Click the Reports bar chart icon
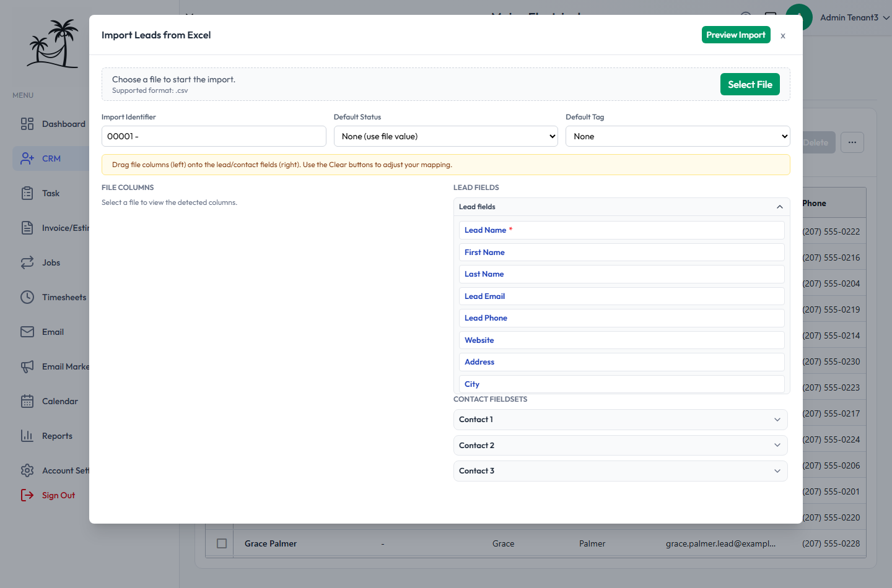 pyautogui.click(x=27, y=436)
